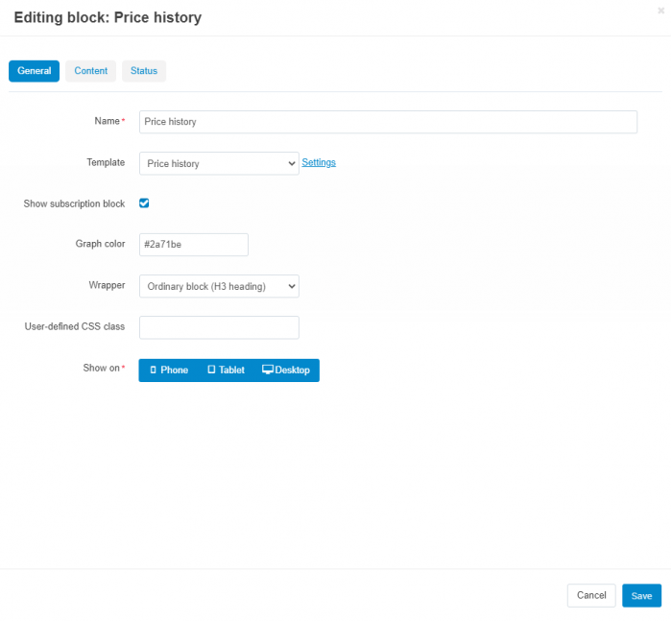Toggle the Phone device button

click(x=169, y=370)
